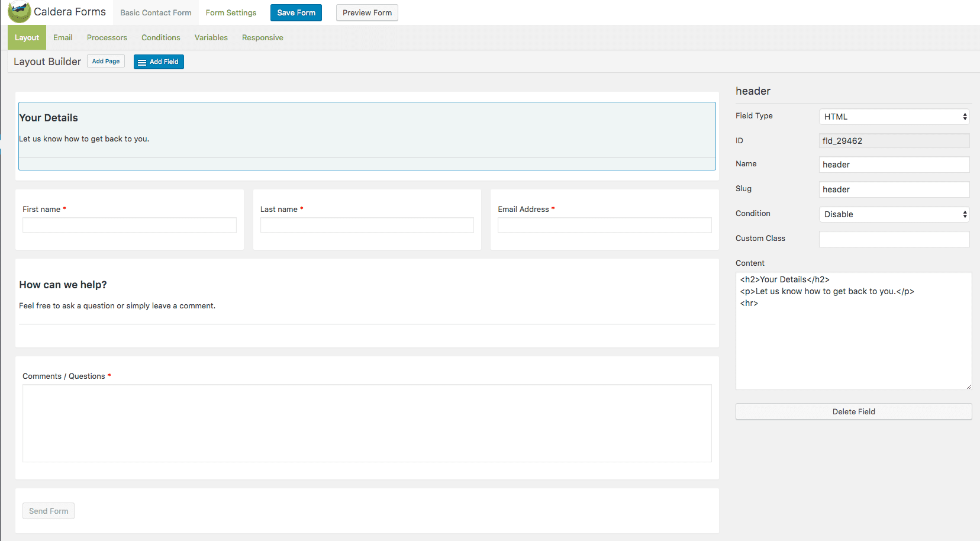This screenshot has height=541, width=980.
Task: Expand the Condition dropdown
Action: pos(894,214)
